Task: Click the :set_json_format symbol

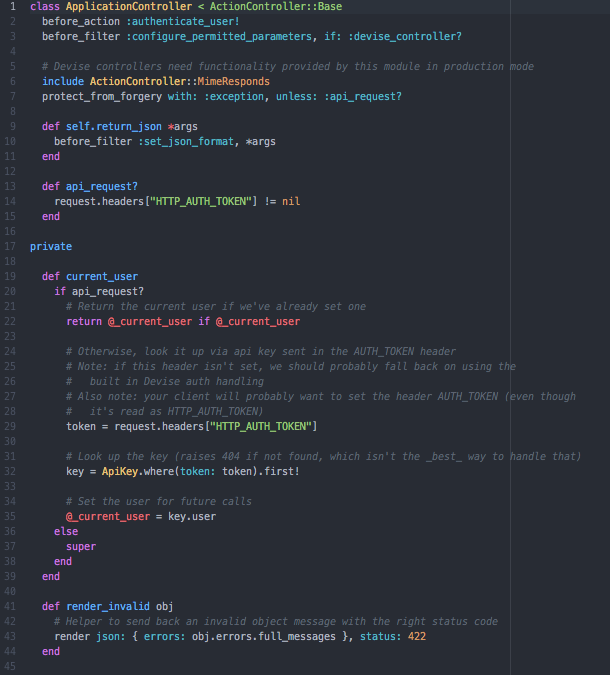Action: pyautogui.click(x=186, y=142)
